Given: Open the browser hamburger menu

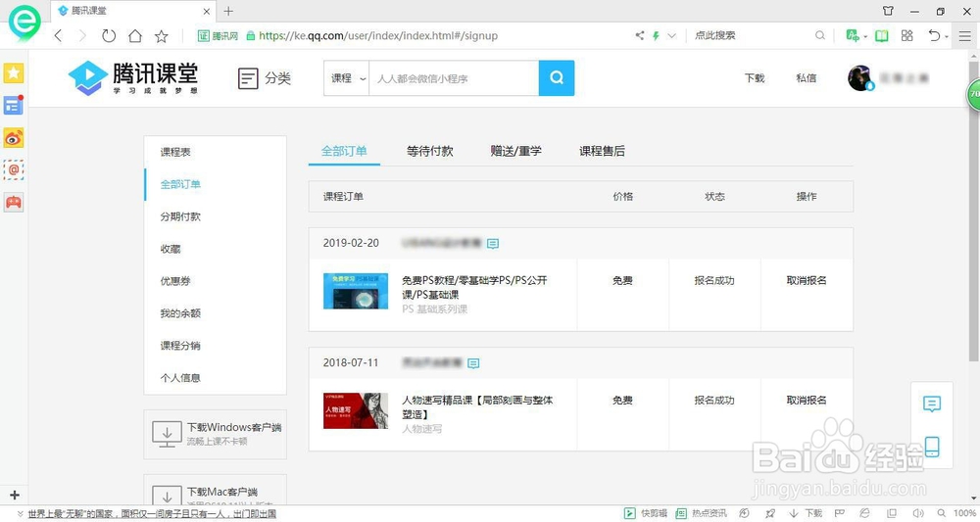Looking at the screenshot, I should coord(965,35).
